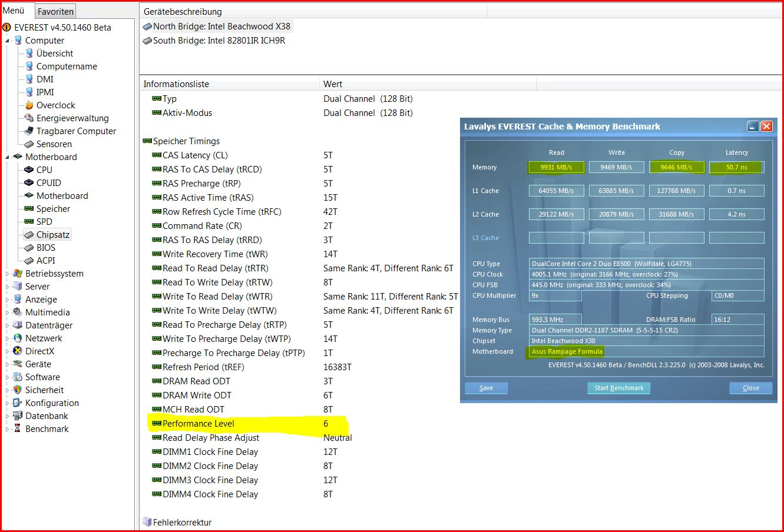Expand the Betriebssystem node
Screen dimensions: 784x532
coord(8,274)
